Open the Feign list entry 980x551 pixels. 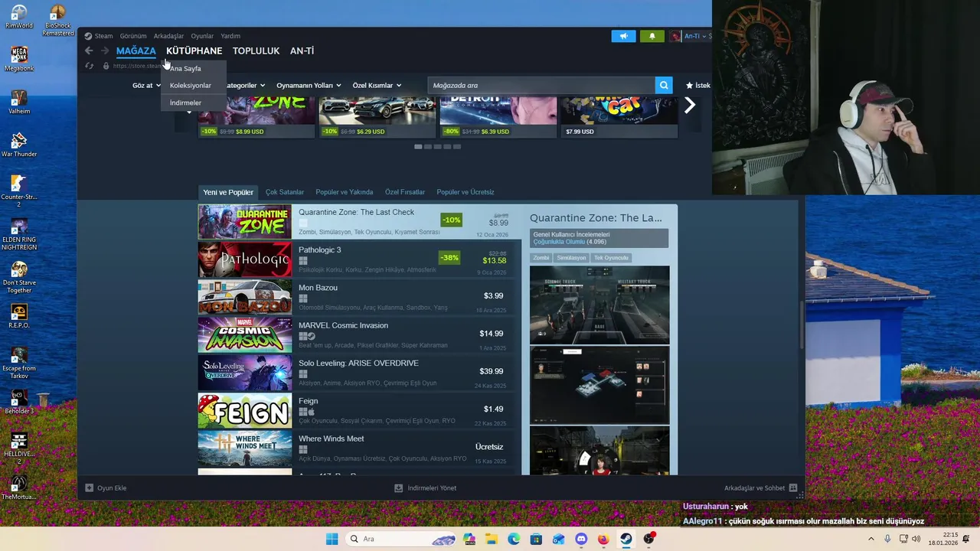[x=359, y=411]
